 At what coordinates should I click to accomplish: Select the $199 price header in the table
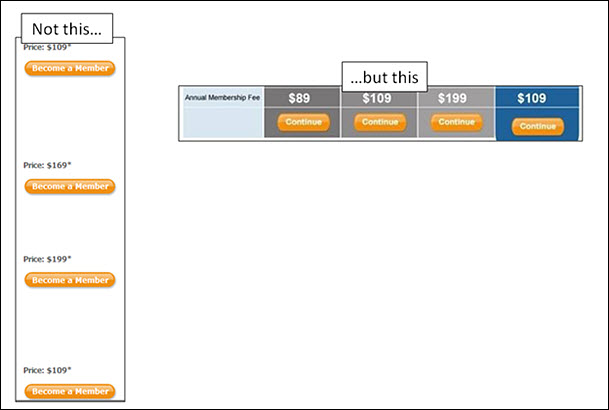click(456, 99)
